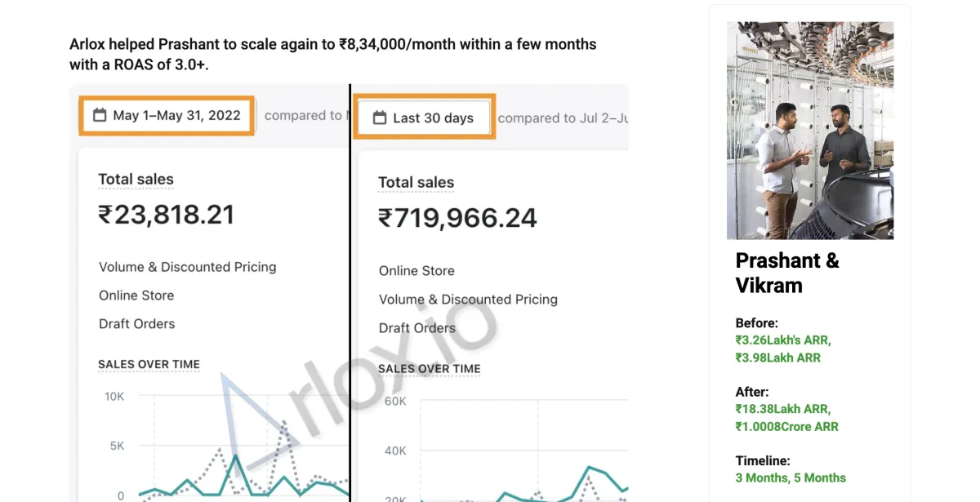980x502 pixels.
Task: Click the left panel's Total sales heading
Action: coord(136,180)
